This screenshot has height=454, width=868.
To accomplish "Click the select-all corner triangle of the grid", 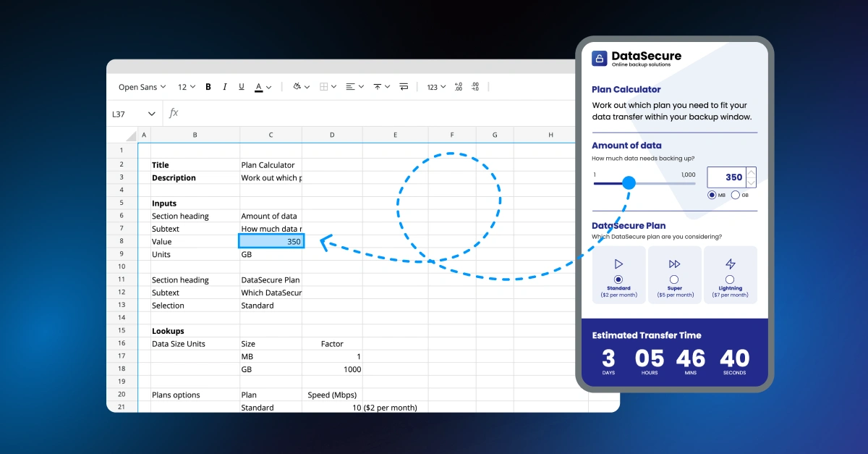I will coord(131,135).
